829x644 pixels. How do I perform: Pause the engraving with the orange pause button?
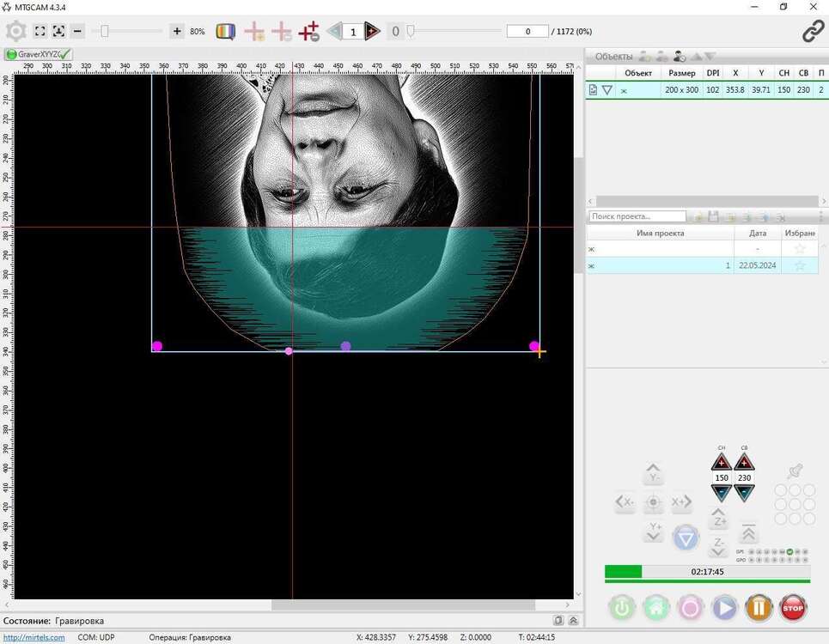759,607
